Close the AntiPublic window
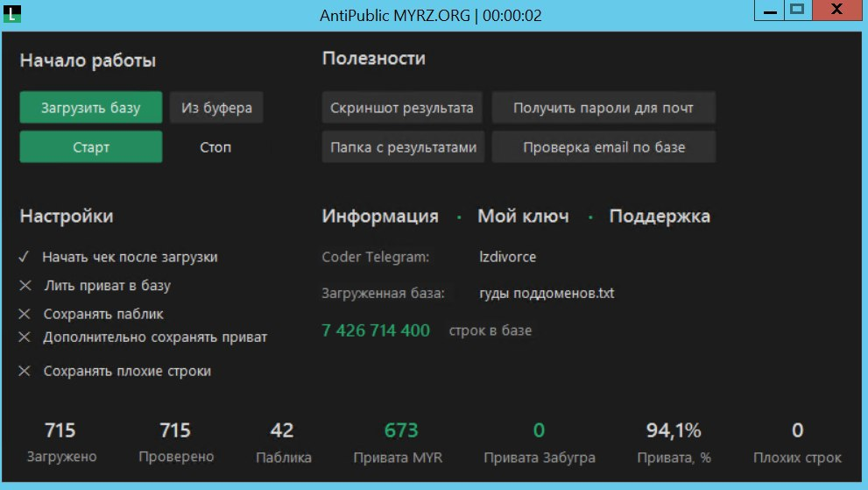The image size is (868, 490). coord(837,10)
